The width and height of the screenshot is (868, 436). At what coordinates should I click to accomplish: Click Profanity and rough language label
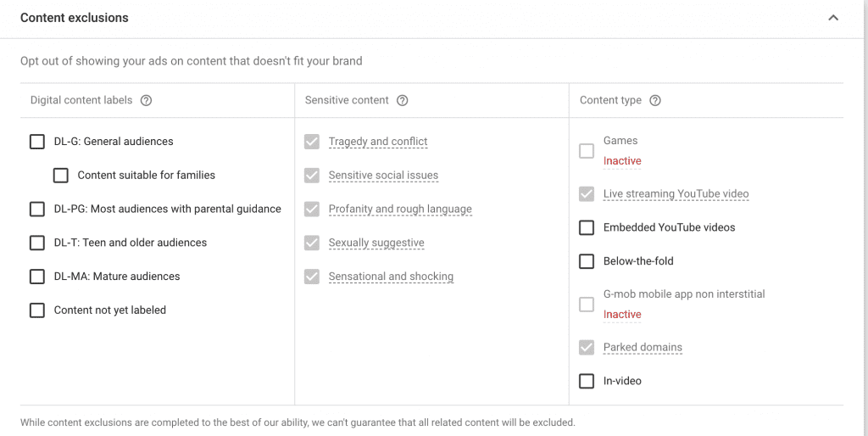[400, 210]
